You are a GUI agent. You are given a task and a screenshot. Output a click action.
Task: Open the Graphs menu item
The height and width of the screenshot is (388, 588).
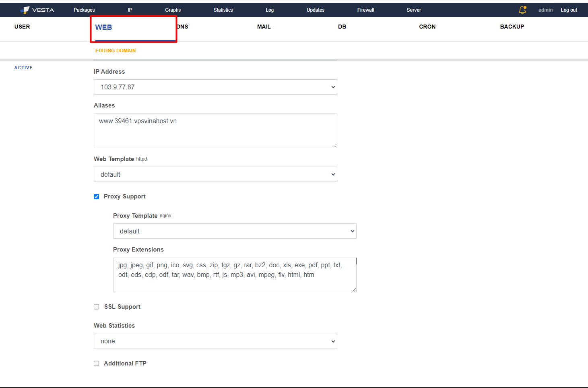pos(173,10)
